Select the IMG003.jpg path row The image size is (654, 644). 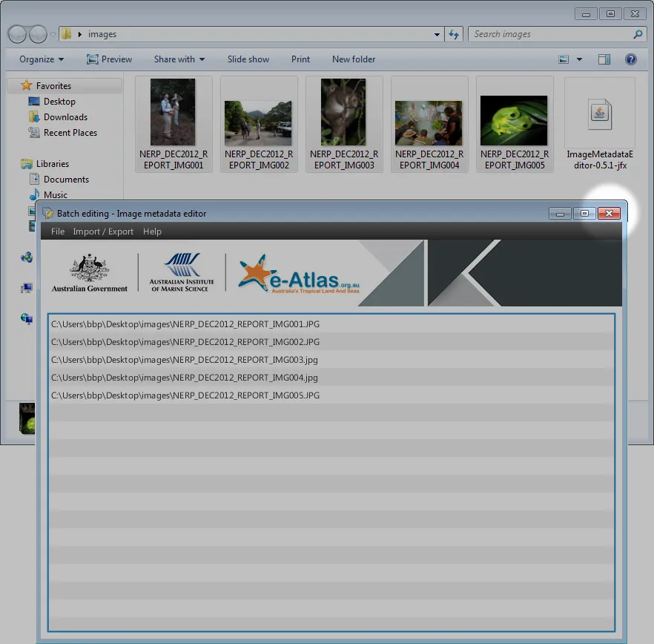331,360
